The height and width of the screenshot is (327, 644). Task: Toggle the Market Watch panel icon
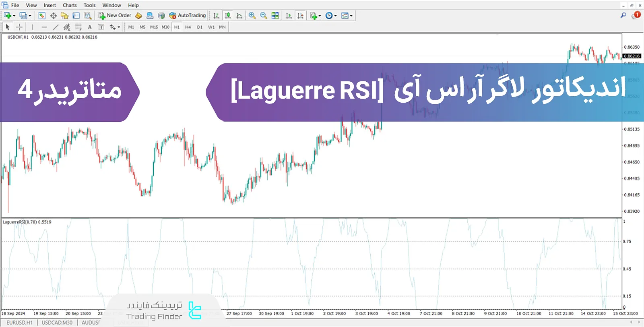(x=42, y=16)
